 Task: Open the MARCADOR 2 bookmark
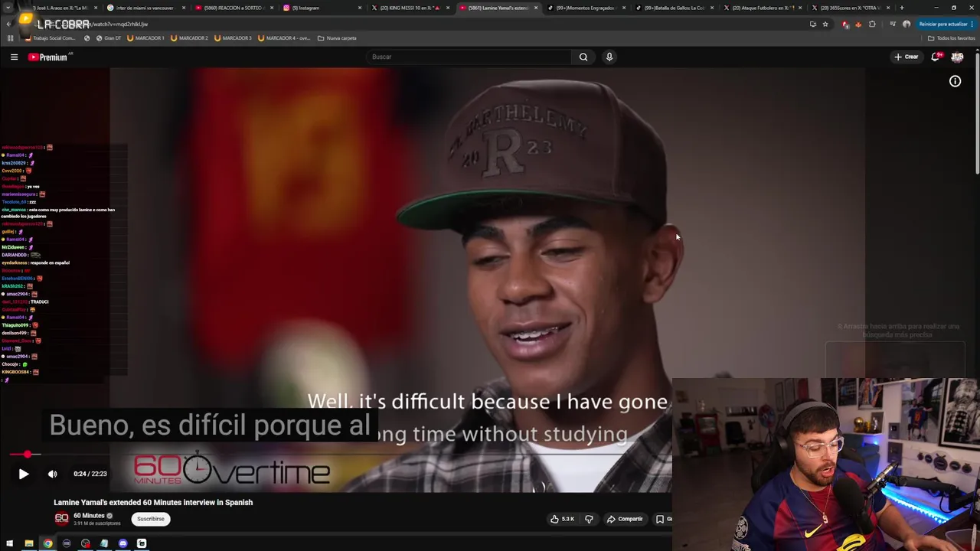tap(190, 37)
